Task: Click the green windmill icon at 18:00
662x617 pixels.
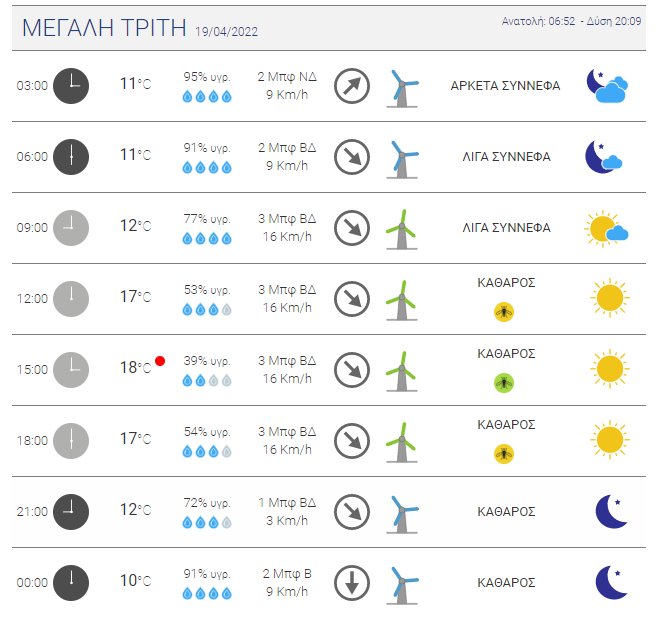Action: coord(402,442)
